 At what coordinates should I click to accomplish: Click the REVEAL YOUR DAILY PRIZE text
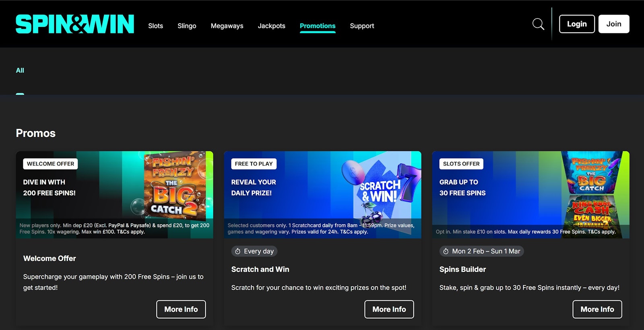254,188
